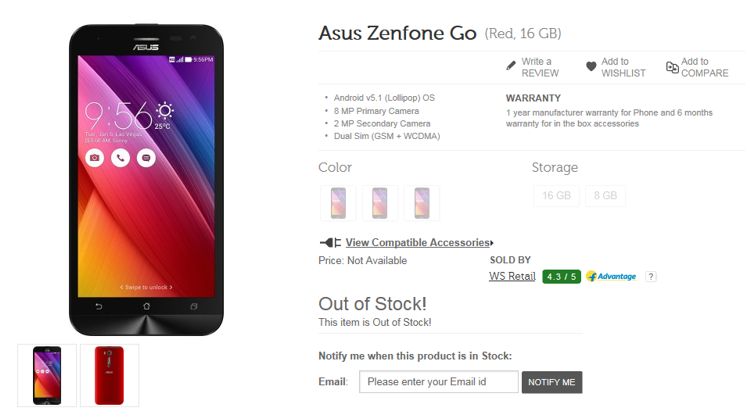The height and width of the screenshot is (419, 750).
Task: Click the Add to Wishlist heart icon
Action: coord(591,67)
